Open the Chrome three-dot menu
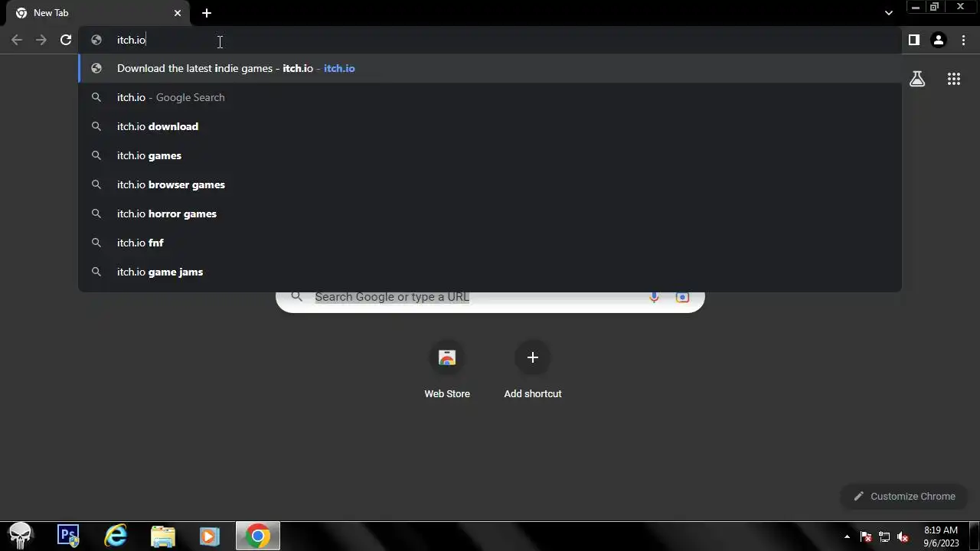Screen dimensions: 980x551 [963, 40]
